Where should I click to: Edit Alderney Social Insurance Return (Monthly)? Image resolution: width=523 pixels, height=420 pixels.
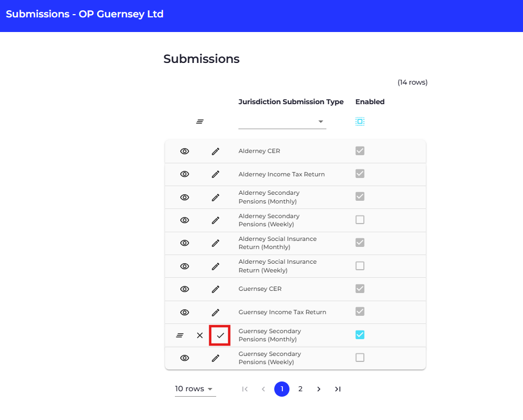[216, 243]
